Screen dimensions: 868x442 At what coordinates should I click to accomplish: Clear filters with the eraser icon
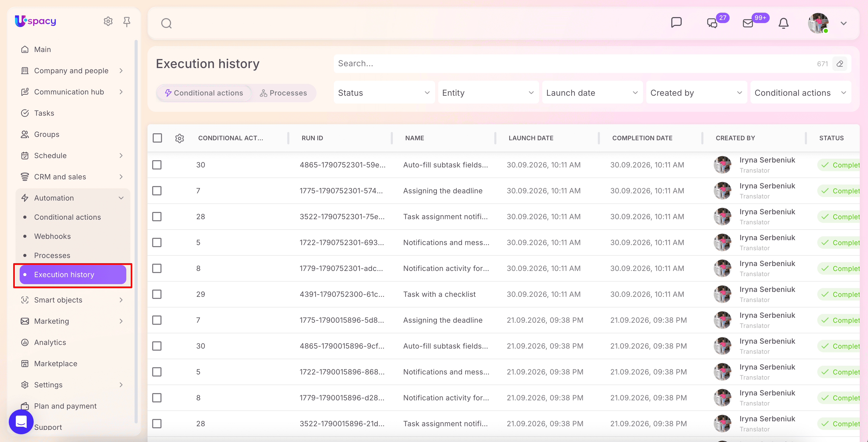click(840, 64)
